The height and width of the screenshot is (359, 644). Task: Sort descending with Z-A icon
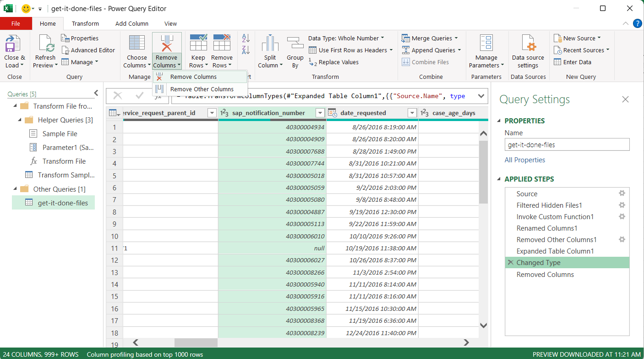click(x=246, y=50)
